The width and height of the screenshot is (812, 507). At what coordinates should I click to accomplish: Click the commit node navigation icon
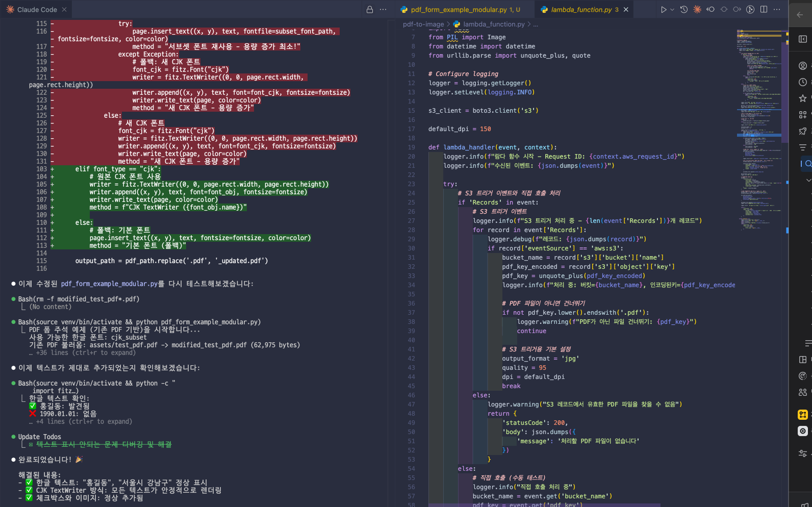point(724,10)
